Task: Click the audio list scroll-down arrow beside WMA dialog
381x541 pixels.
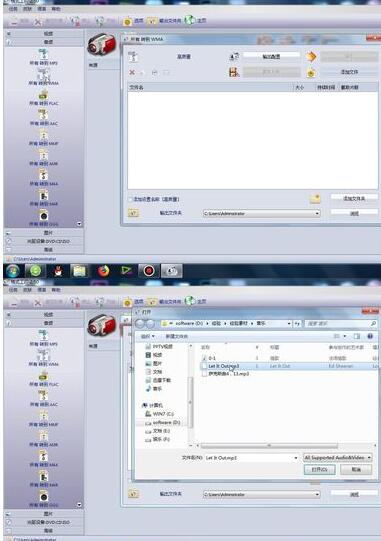Action: point(79,224)
